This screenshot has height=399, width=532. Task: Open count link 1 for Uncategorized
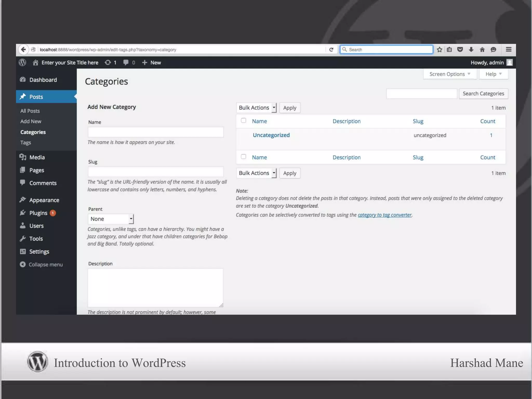[x=491, y=135]
